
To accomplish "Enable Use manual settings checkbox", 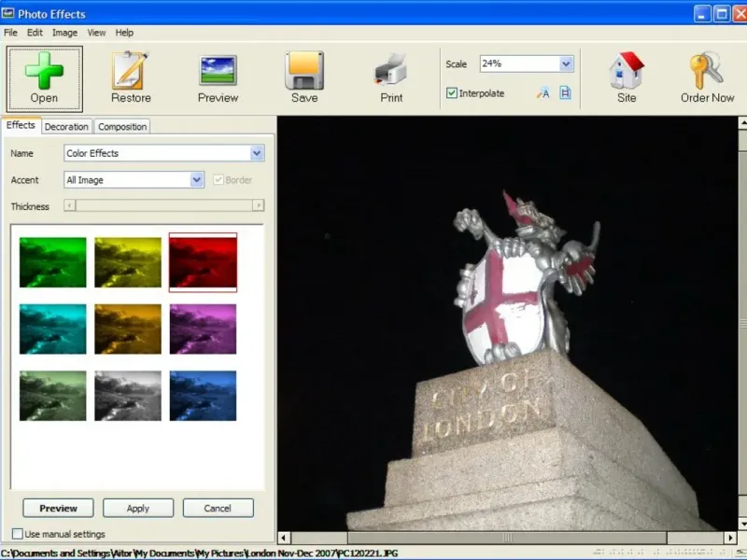I will [x=18, y=534].
